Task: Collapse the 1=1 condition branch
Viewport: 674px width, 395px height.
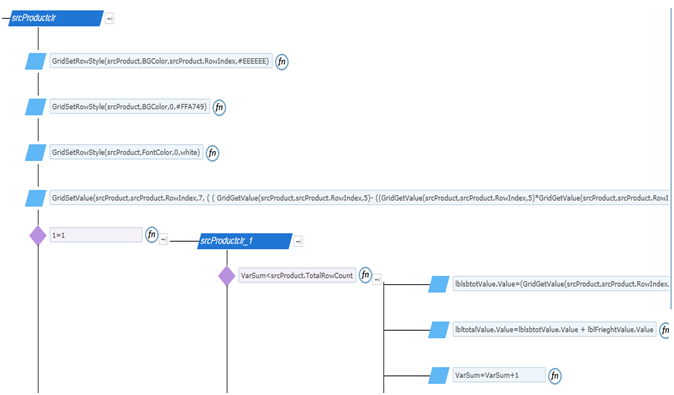Action: coord(163,239)
